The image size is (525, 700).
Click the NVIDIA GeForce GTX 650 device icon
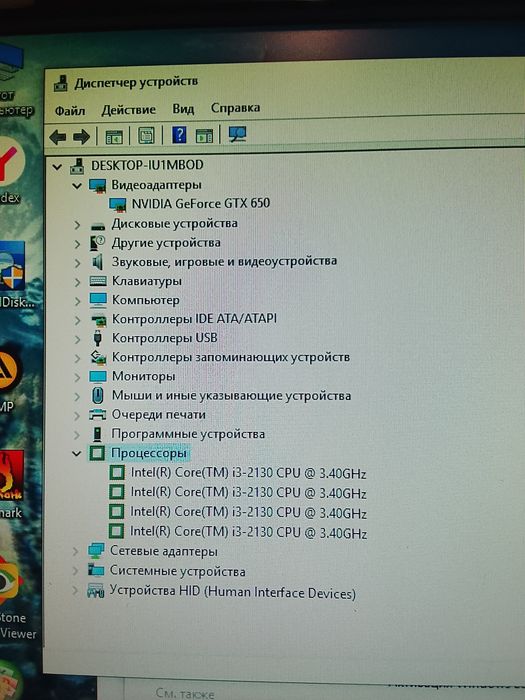[x=118, y=204]
